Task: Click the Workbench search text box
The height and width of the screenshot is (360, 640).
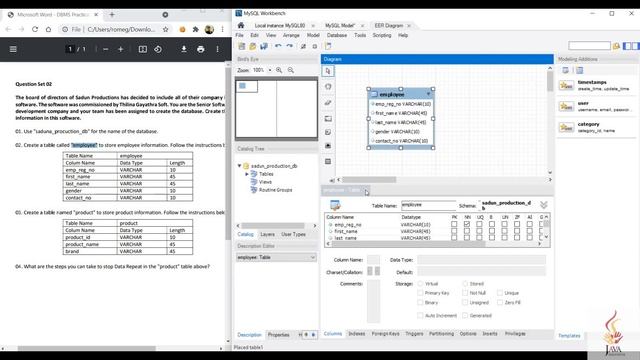Action: pos(589,46)
